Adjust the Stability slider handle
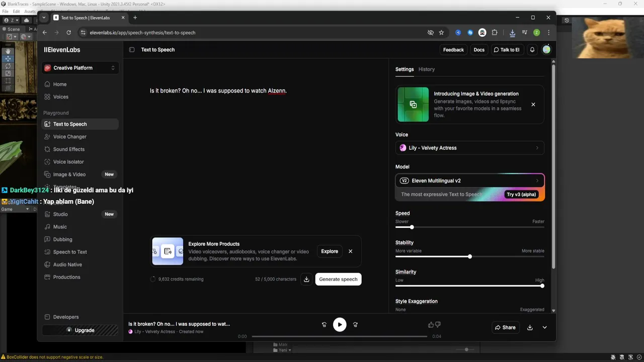This screenshot has height=362, width=644. point(470,256)
